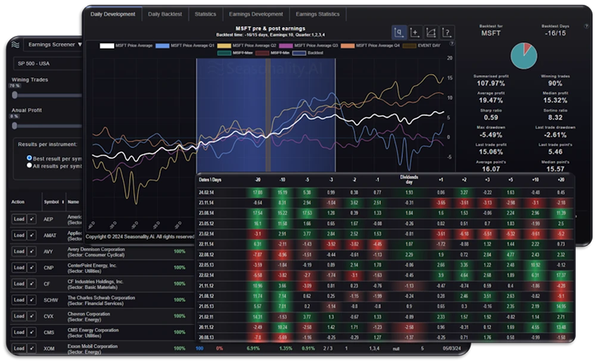607x364 pixels.
Task: Open the Earnings Statistics tab
Action: (316, 14)
